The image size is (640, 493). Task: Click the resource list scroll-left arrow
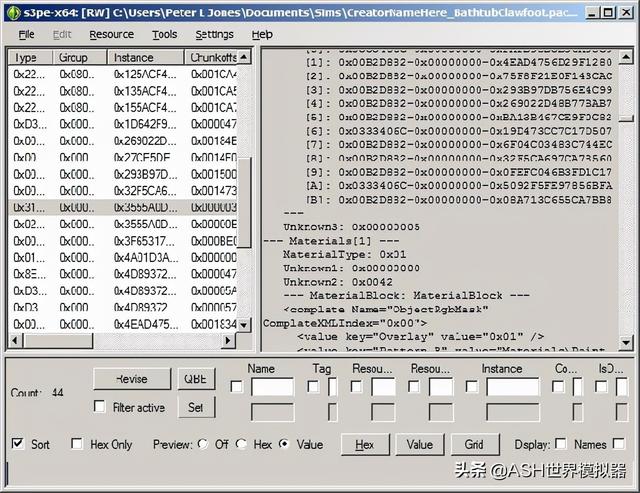click(x=15, y=340)
